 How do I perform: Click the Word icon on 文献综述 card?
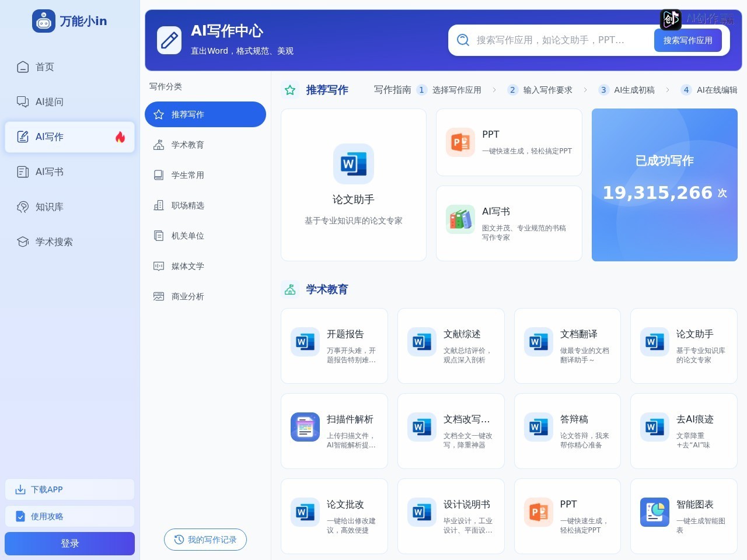coord(422,342)
